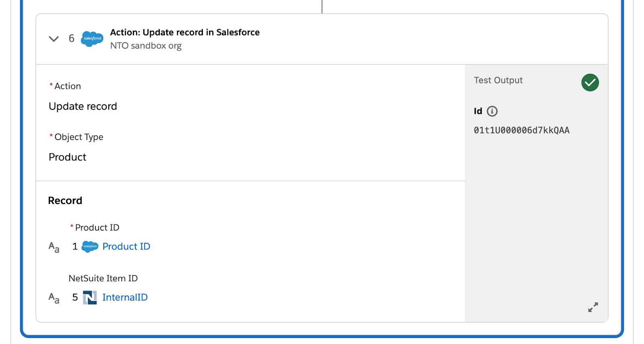Image resolution: width=644 pixels, height=344 pixels.
Task: Click the green success checkmark icon
Action: point(590,82)
